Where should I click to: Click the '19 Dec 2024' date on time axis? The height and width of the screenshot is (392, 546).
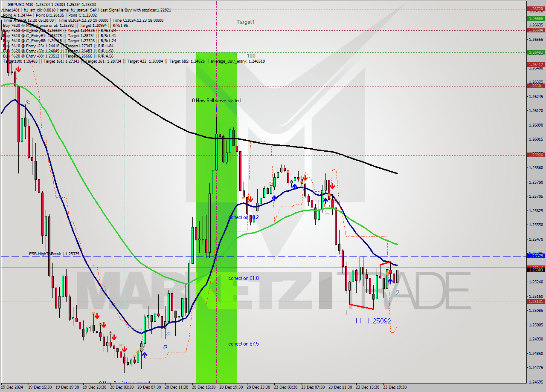[x=12, y=387]
